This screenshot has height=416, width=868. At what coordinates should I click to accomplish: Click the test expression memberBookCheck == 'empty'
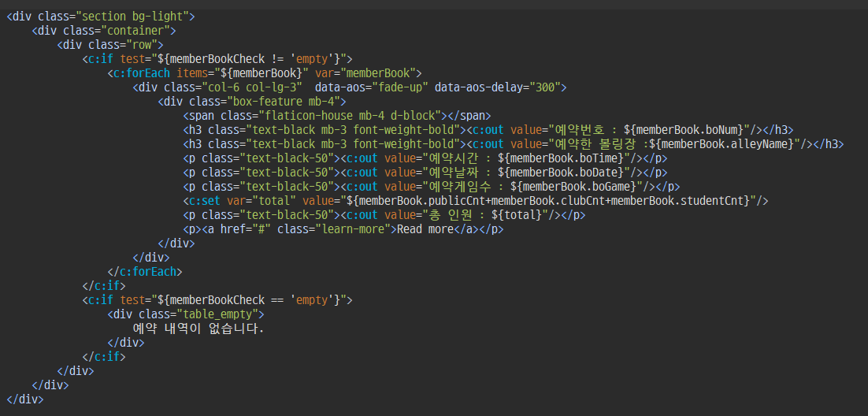coord(252,300)
